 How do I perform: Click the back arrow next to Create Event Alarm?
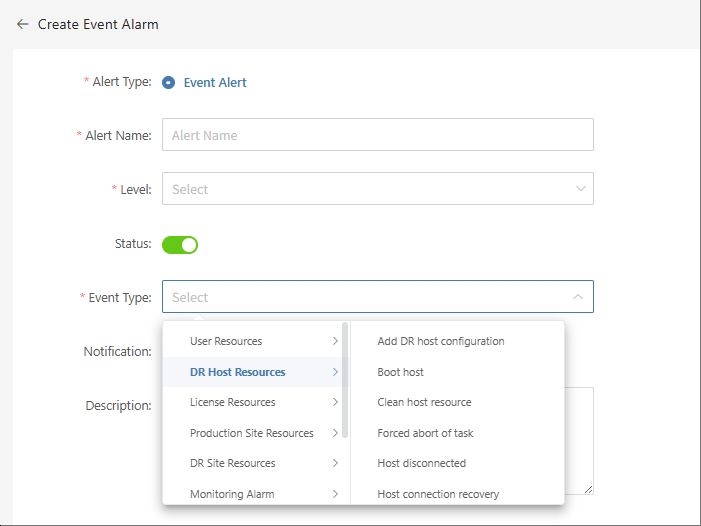tap(22, 24)
